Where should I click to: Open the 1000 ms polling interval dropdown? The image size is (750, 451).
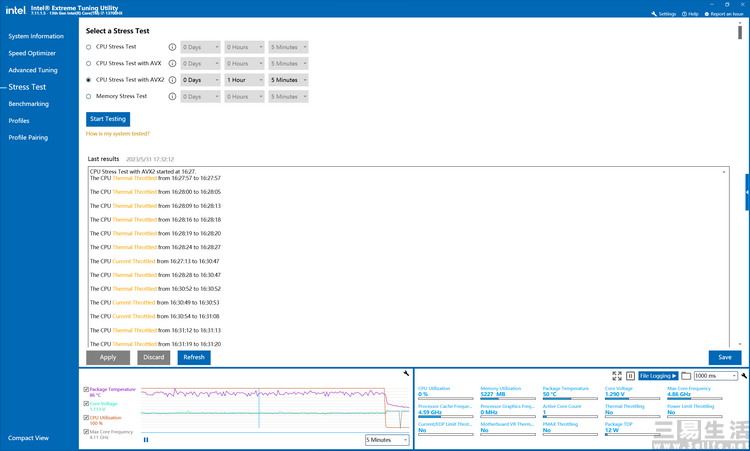point(716,376)
